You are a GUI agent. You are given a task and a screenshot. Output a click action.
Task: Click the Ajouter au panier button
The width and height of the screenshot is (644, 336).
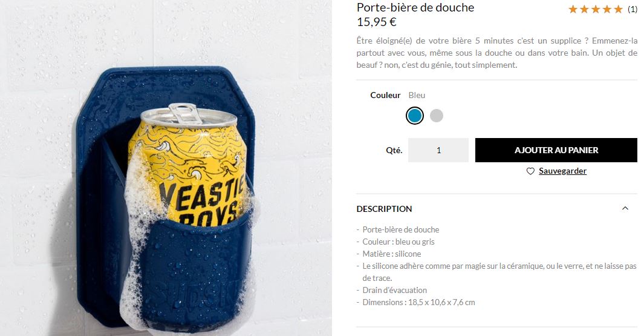tap(556, 150)
